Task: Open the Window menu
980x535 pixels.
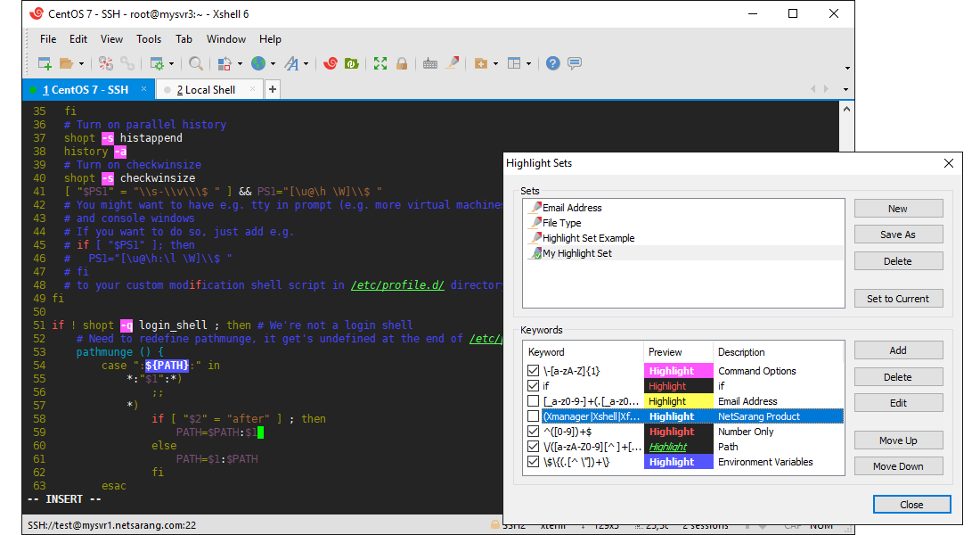Action: pyautogui.click(x=226, y=39)
